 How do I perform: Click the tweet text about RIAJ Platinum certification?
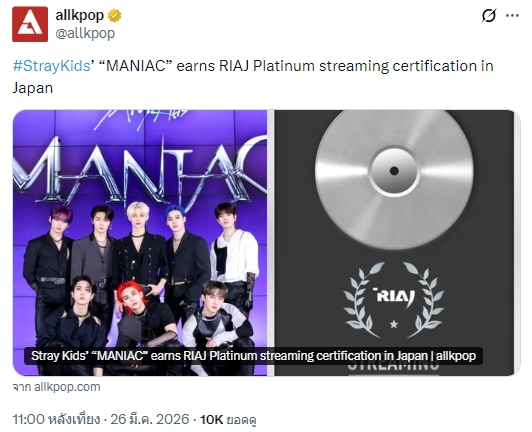pyautogui.click(x=253, y=77)
